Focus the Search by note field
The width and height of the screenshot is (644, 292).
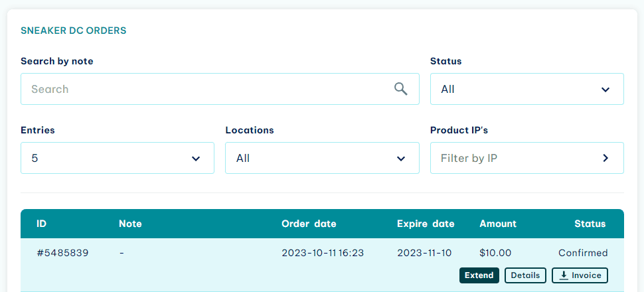click(220, 89)
